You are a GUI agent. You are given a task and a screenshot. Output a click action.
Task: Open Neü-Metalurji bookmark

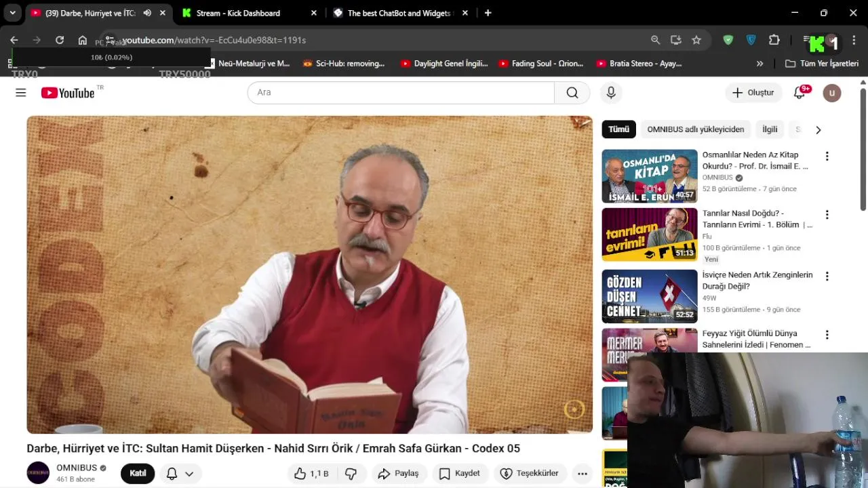[x=250, y=64]
